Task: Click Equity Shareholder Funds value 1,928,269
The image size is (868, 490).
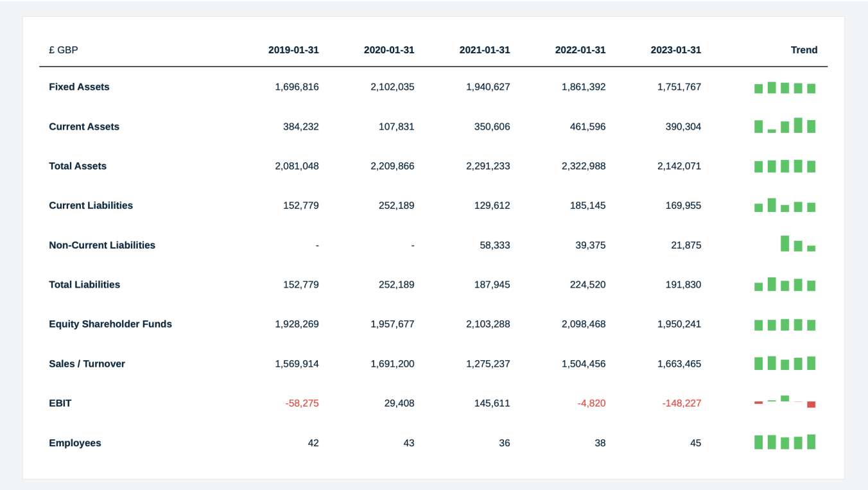Action: (x=297, y=324)
